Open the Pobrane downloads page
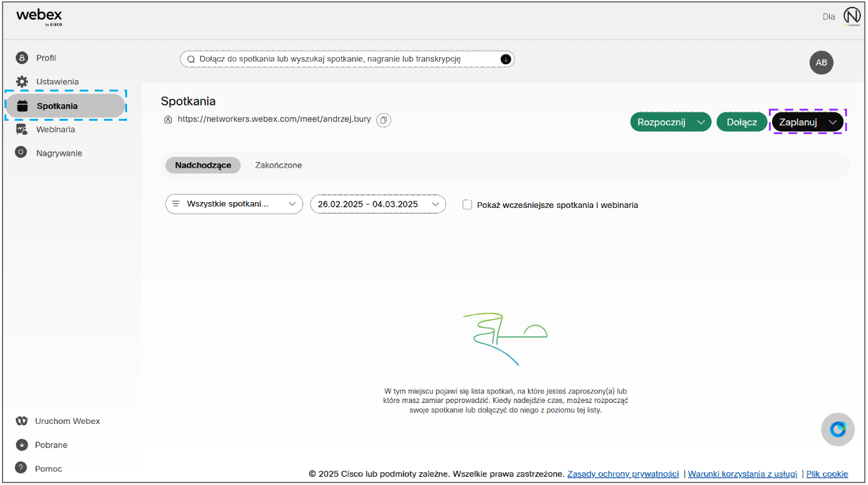The height and width of the screenshot is (485, 868). (51, 445)
